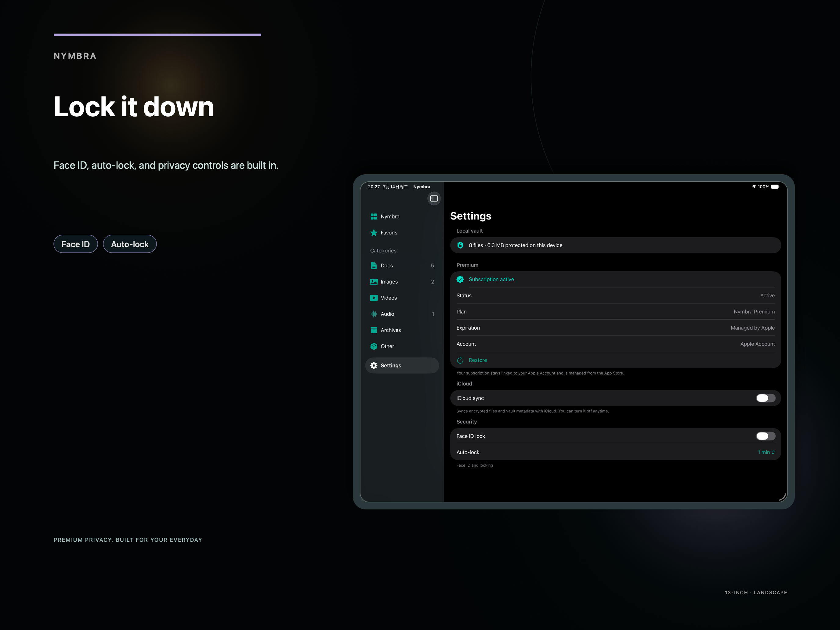Click the Nymbra grid icon in sidebar

[x=374, y=216]
